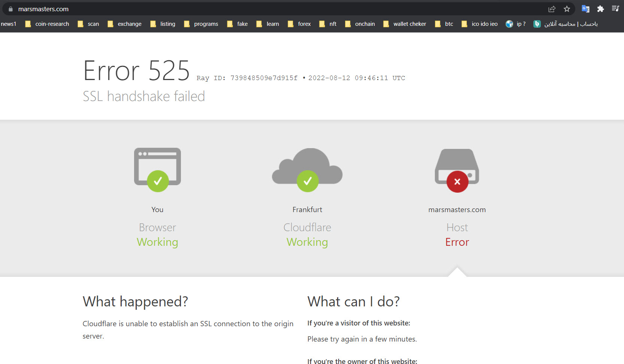Open the Google Translate extension icon
This screenshot has height=364, width=624.
(585, 9)
